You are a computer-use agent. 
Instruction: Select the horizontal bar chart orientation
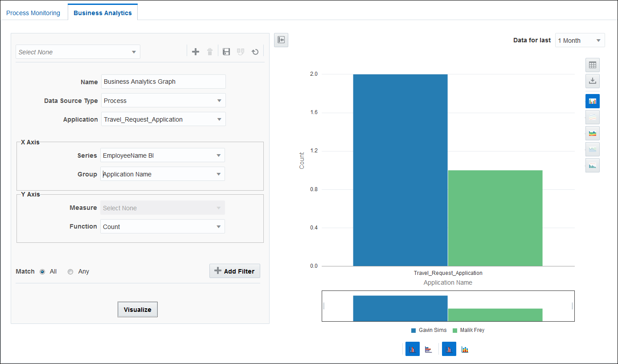pos(428,349)
